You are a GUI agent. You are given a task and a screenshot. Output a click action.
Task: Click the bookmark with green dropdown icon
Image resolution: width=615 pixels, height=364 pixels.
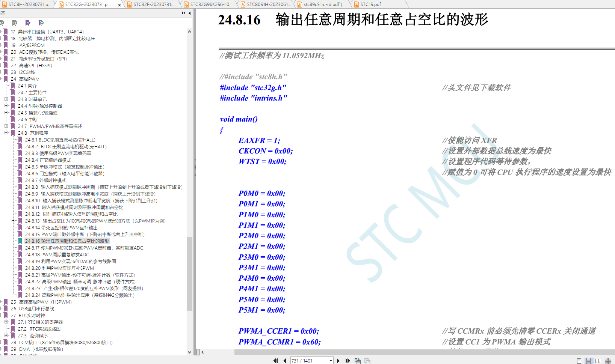41,23
